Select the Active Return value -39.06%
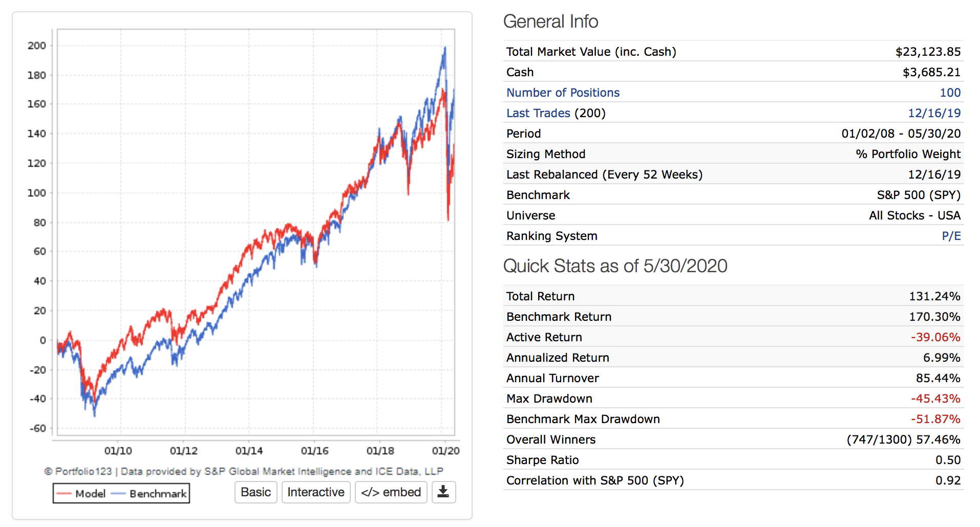980x527 pixels. [x=935, y=337]
